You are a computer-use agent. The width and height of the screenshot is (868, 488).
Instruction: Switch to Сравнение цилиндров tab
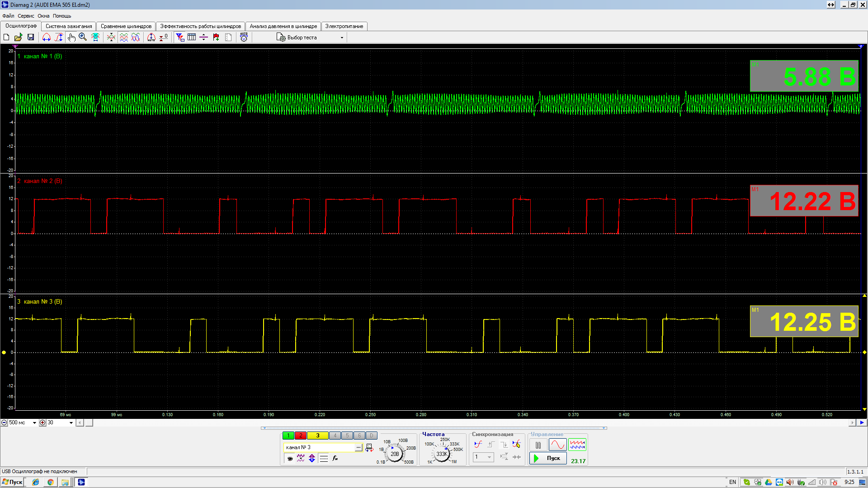coord(126,26)
